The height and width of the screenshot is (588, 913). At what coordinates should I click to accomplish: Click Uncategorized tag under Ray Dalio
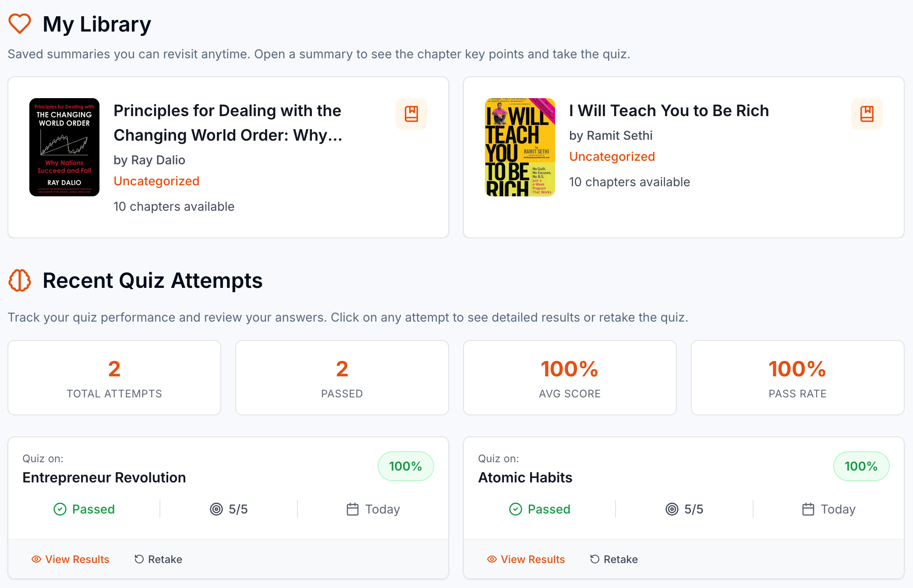156,181
